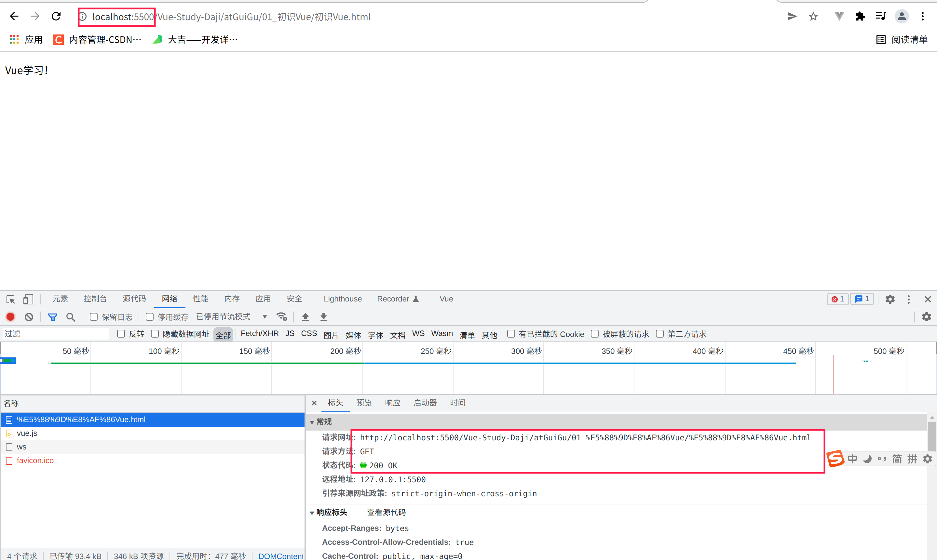Open the Vue devtools extension icon
Image resolution: width=937 pixels, height=560 pixels.
coord(839,16)
